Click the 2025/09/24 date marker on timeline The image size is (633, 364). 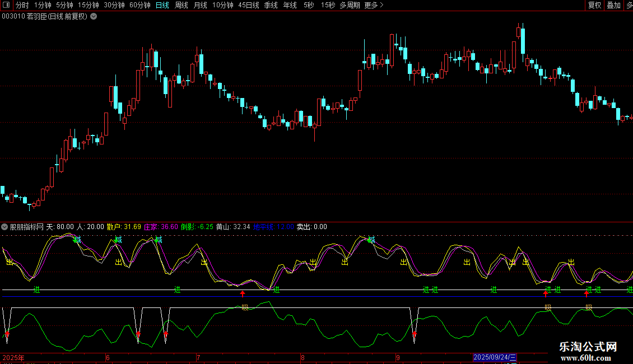click(x=495, y=357)
